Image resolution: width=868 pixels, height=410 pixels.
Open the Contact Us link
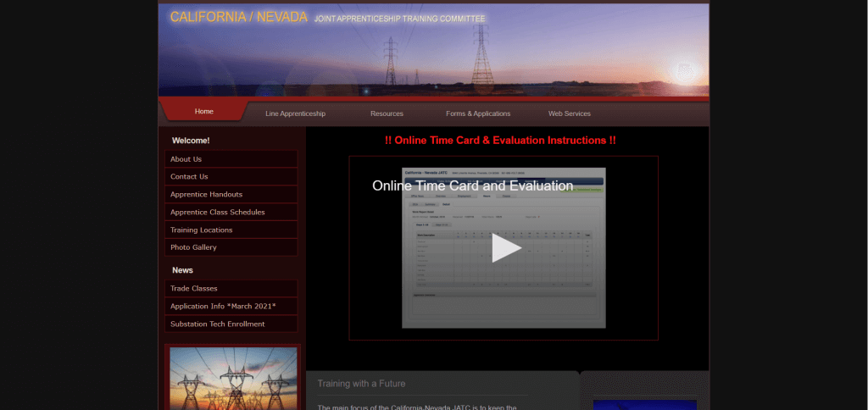tap(189, 177)
